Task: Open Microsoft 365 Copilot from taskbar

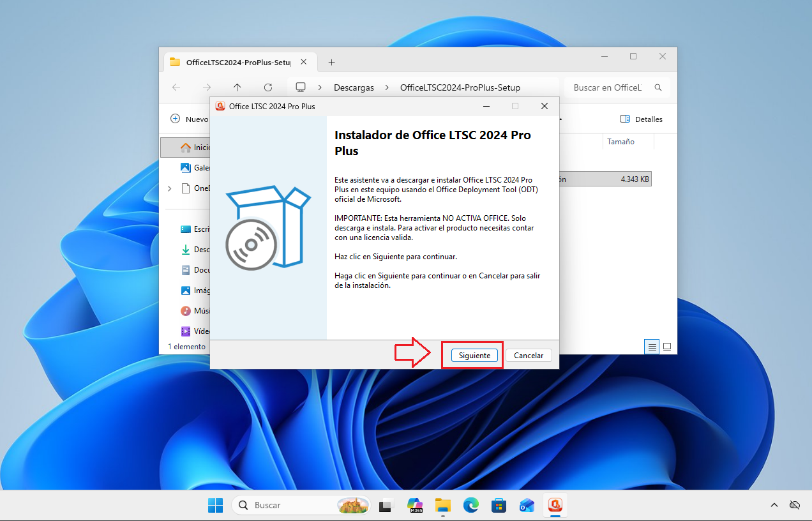Action: 415,505
